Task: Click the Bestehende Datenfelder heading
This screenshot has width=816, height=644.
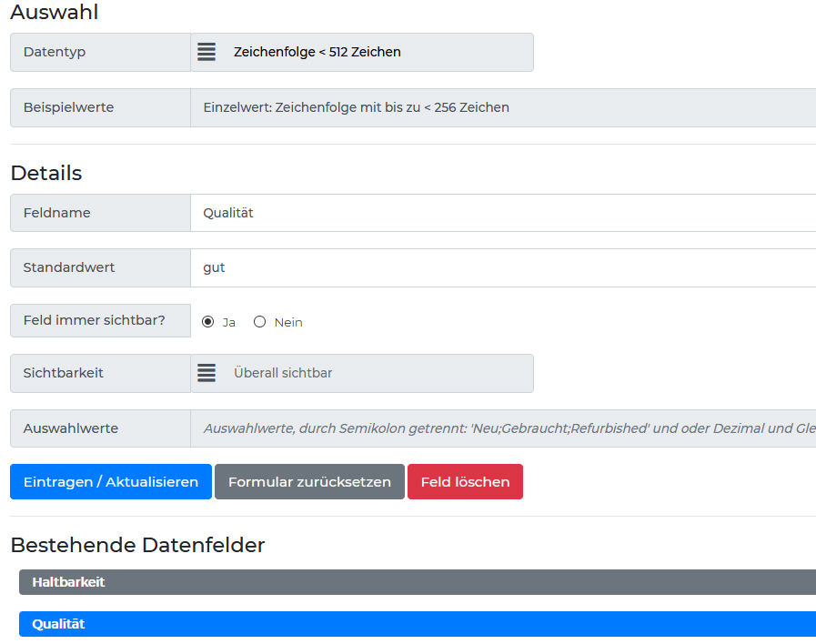Action: point(137,545)
